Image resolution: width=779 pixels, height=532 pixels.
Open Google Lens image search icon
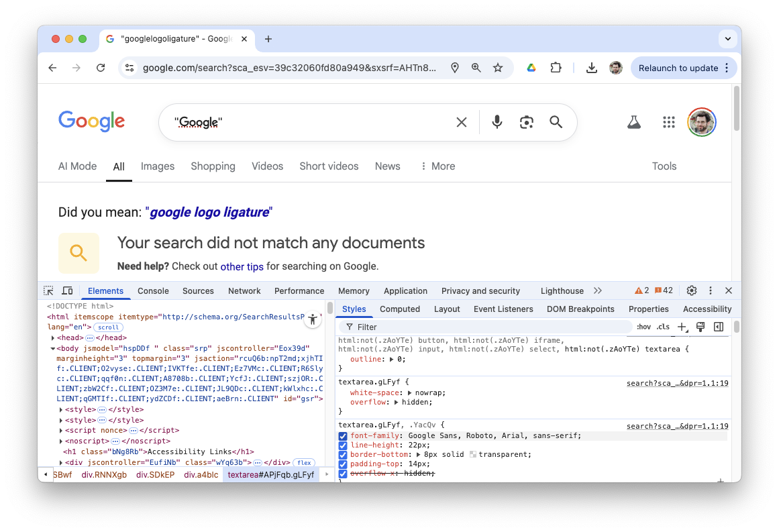coord(527,122)
